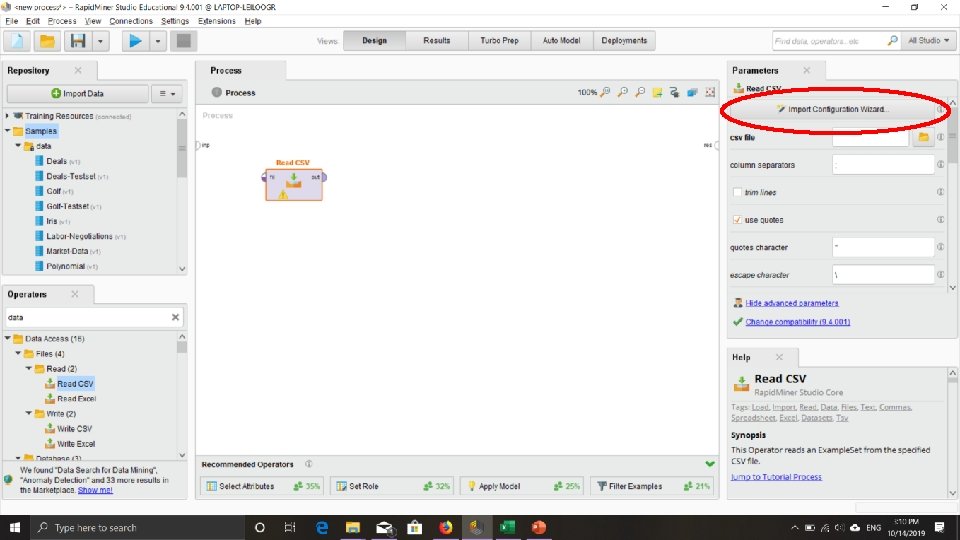Screen dimensions: 960x540
Task: Open the Deployments view
Action: click(624, 40)
